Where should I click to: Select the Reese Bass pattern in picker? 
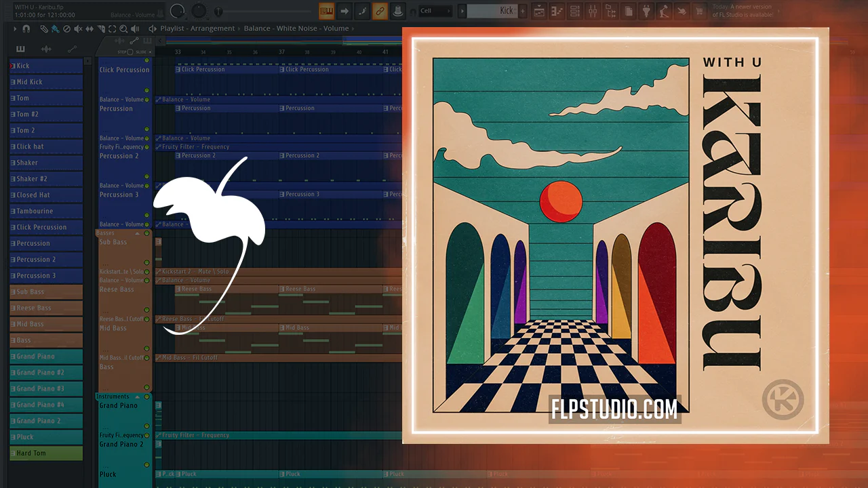click(x=46, y=308)
